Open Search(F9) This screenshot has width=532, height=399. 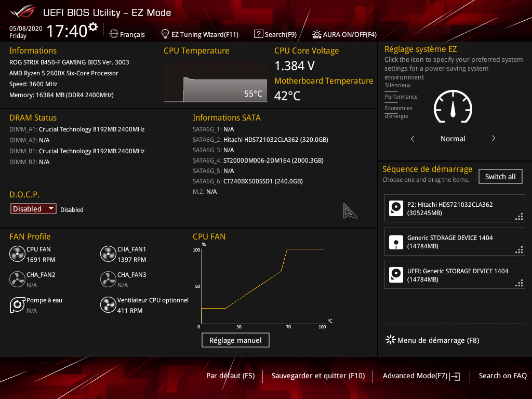coord(275,34)
